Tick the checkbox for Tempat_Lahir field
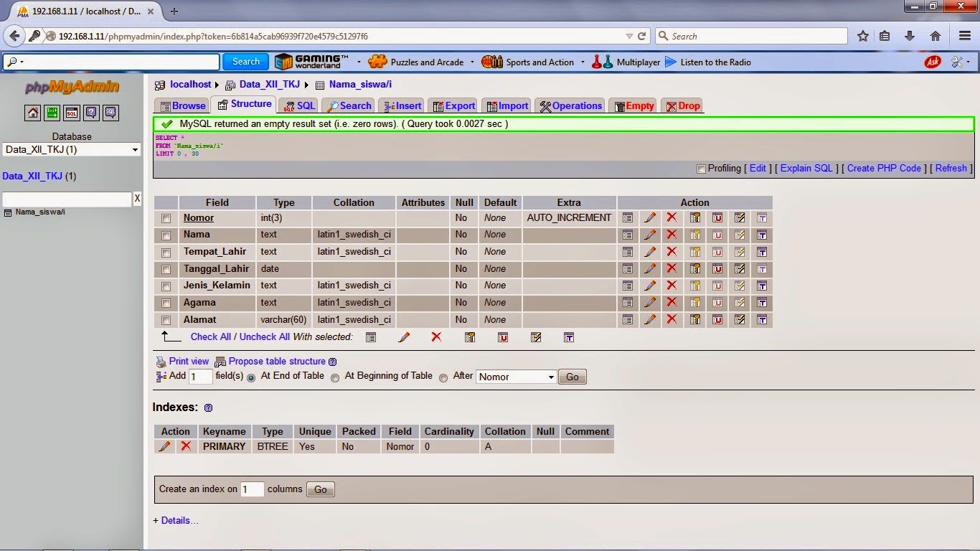The width and height of the screenshot is (980, 551). point(166,253)
